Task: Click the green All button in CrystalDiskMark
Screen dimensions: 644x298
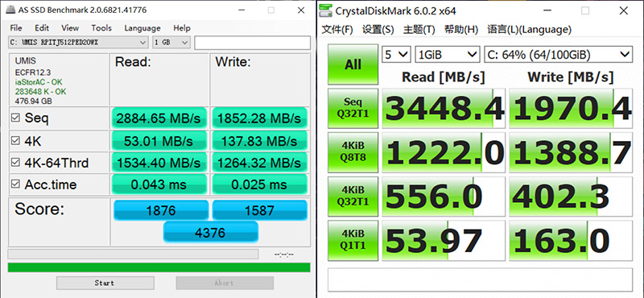Action: pos(353,64)
